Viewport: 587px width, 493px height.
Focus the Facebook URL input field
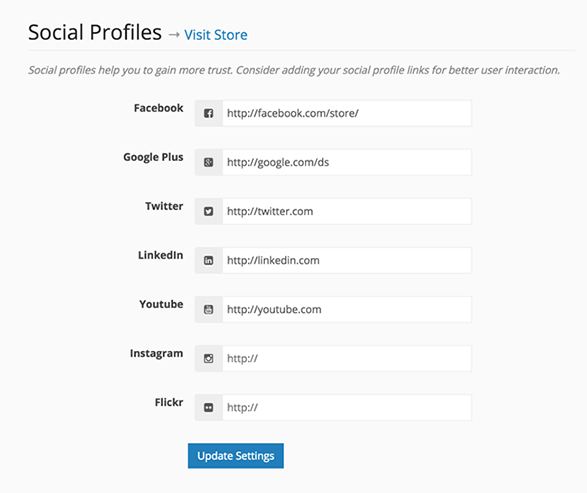347,113
